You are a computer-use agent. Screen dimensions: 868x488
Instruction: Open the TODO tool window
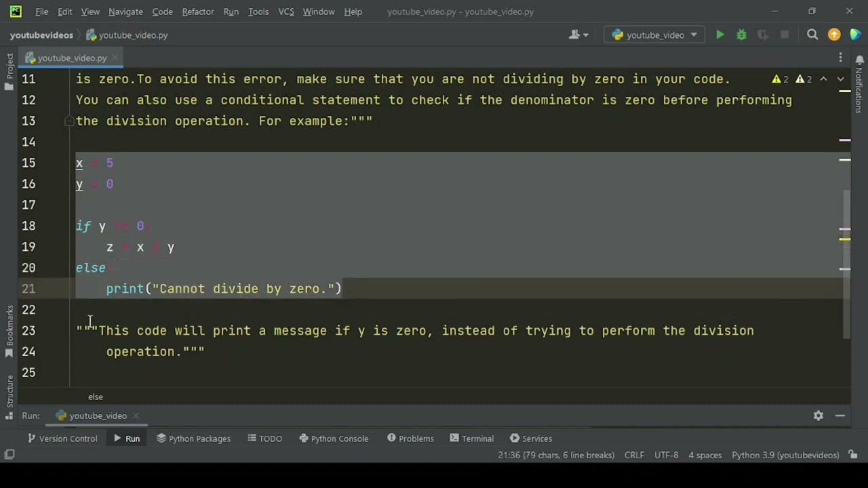coord(264,439)
